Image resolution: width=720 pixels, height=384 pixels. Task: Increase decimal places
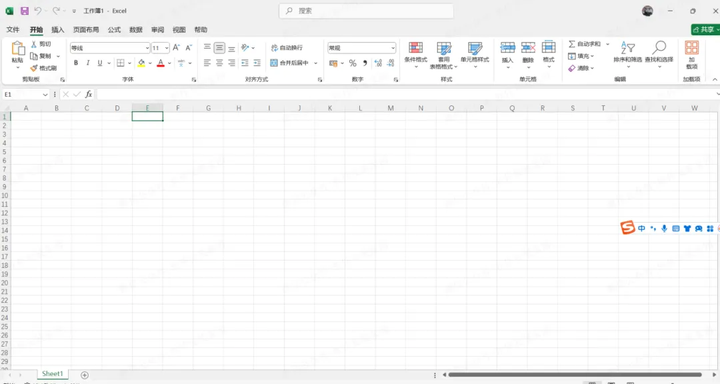click(x=378, y=63)
